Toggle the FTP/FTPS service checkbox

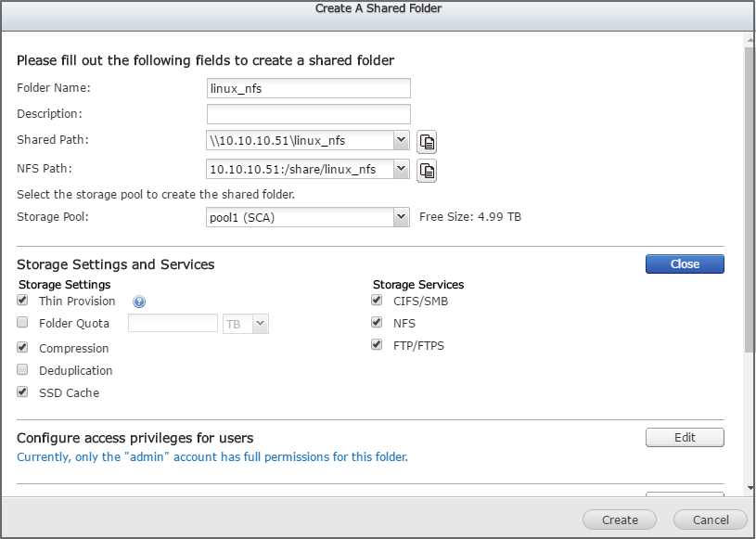[x=377, y=345]
